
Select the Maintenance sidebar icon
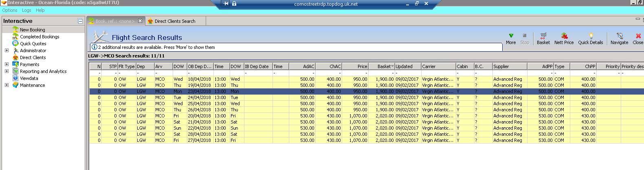click(x=15, y=85)
